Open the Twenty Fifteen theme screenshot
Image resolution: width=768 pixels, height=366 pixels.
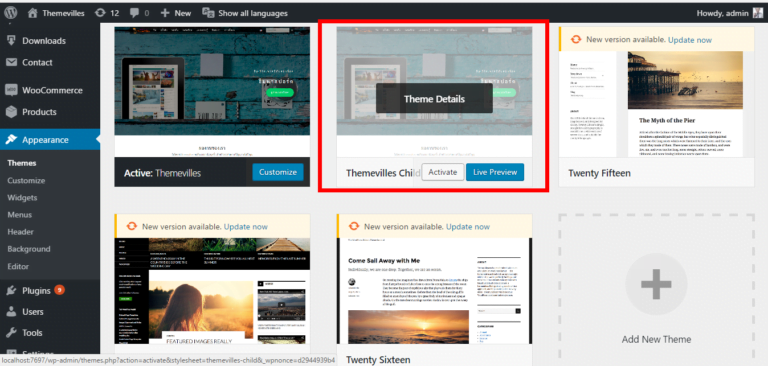[656, 104]
